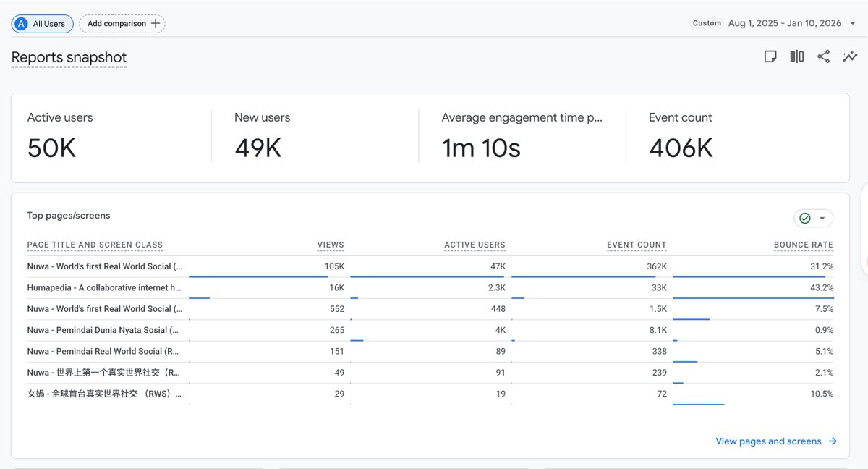Click arrow icon beside View pages and screens
This screenshot has width=868, height=469.
pos(833,441)
